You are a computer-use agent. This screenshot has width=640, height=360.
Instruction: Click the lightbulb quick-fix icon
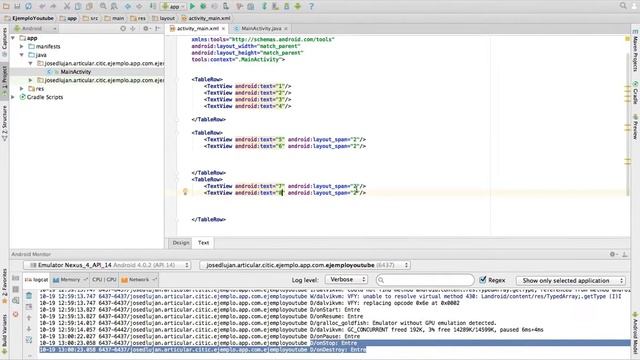[185, 191]
